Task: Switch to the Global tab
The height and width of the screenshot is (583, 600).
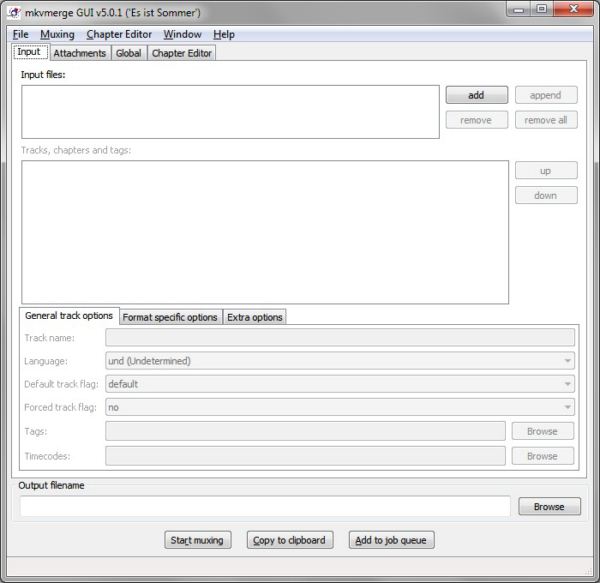Action: (x=129, y=53)
